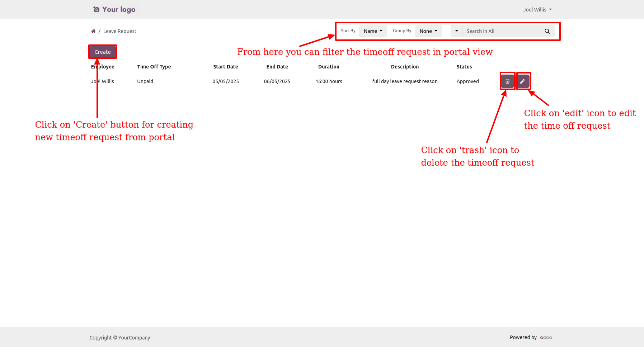644x347 pixels.
Task: Open the Group By 'None' dropdown
Action: [x=428, y=31]
